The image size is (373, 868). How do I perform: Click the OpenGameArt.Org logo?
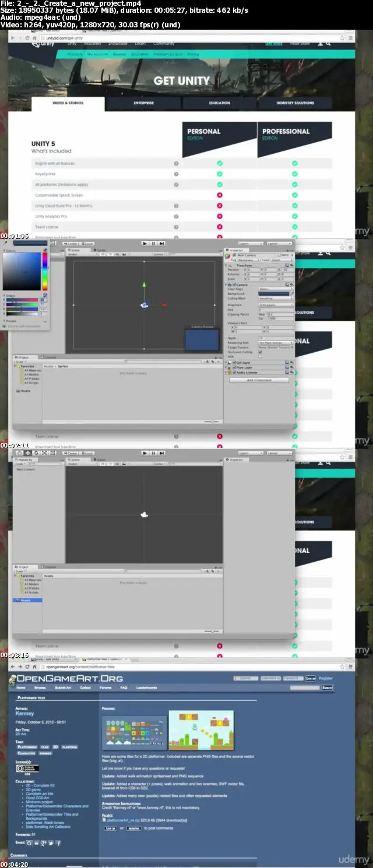click(x=66, y=679)
